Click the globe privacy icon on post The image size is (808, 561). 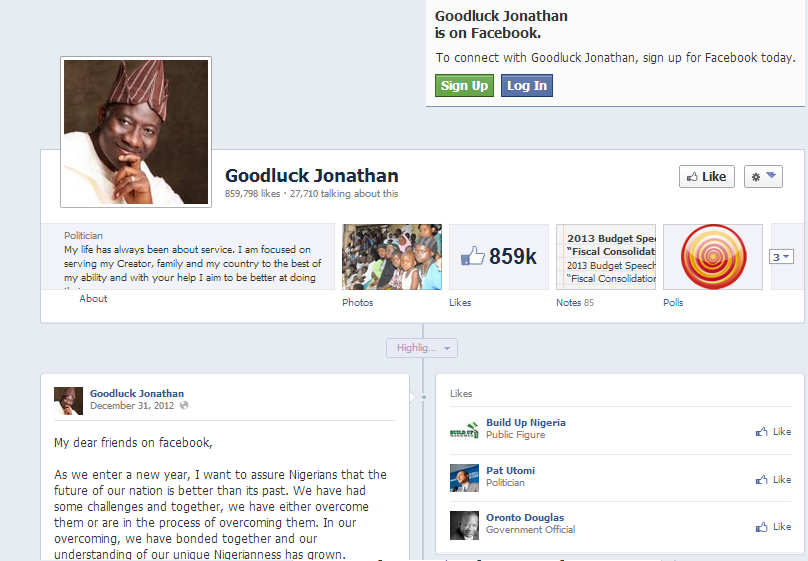click(x=184, y=405)
